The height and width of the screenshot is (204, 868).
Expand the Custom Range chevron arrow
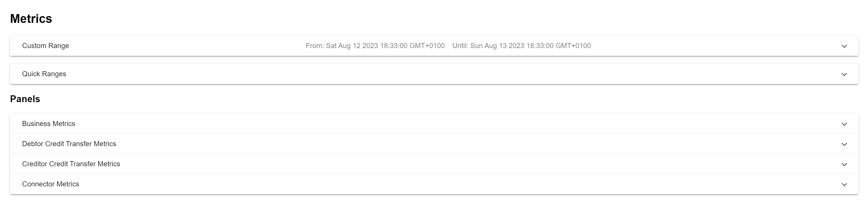[x=844, y=46]
